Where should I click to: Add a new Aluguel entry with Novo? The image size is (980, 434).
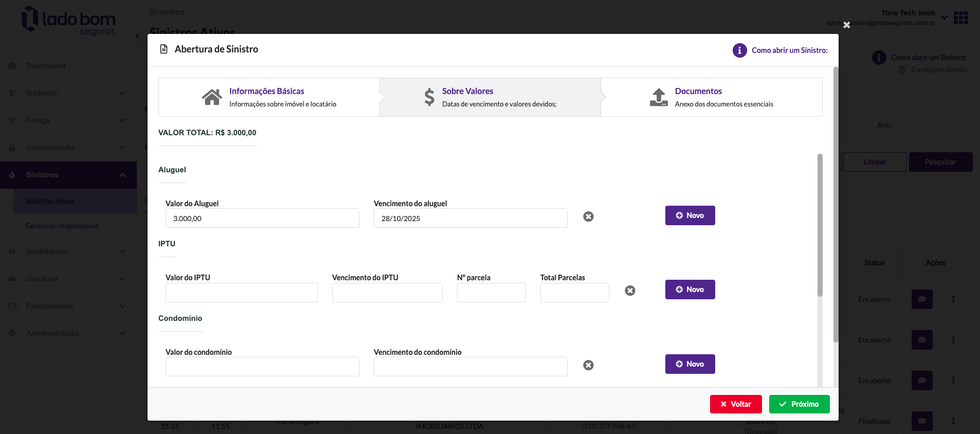coord(690,215)
